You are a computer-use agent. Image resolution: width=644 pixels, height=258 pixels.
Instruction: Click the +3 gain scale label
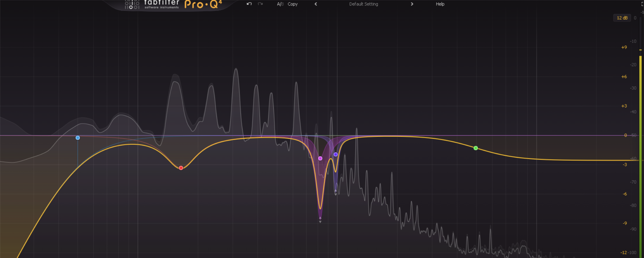pos(624,106)
